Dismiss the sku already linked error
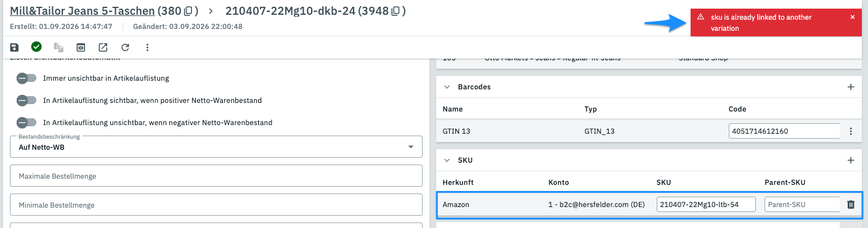Viewport: 868px width, 228px height. 853,17
